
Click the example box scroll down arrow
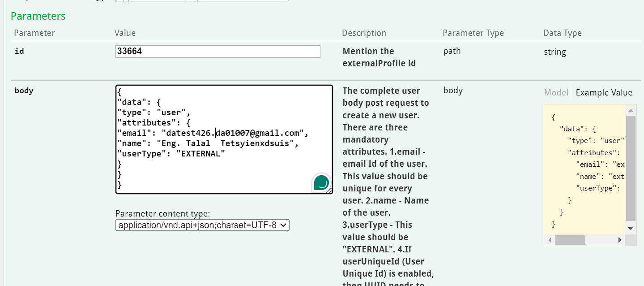631,228
